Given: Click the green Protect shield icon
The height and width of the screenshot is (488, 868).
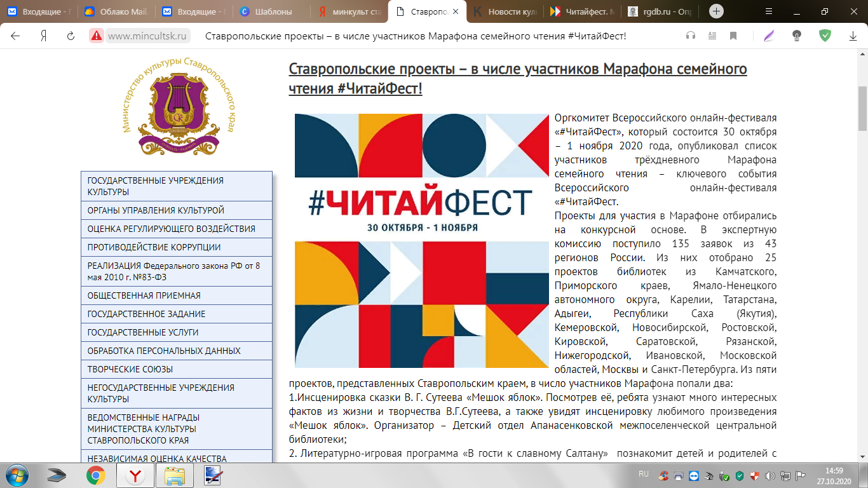Looking at the screenshot, I should click(825, 36).
